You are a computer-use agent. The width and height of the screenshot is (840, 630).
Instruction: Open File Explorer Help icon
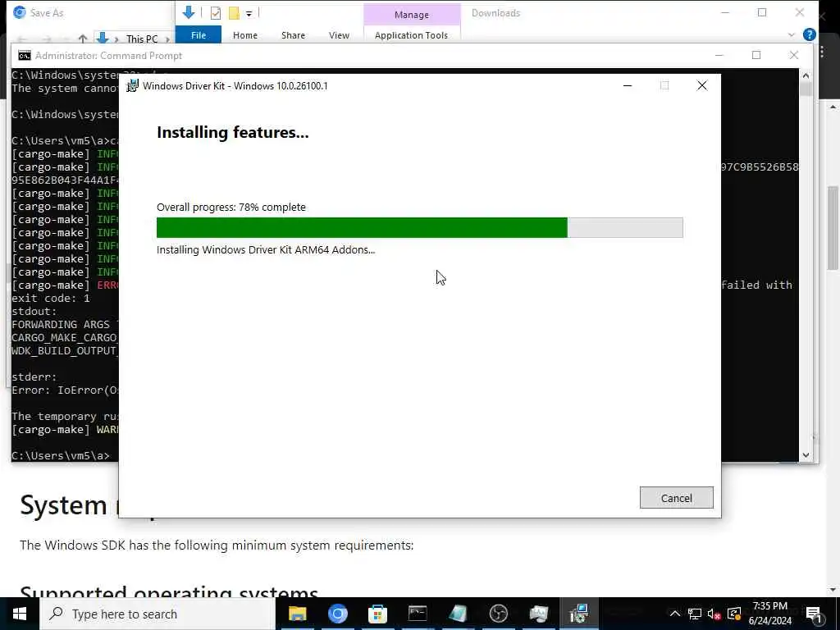tap(809, 34)
